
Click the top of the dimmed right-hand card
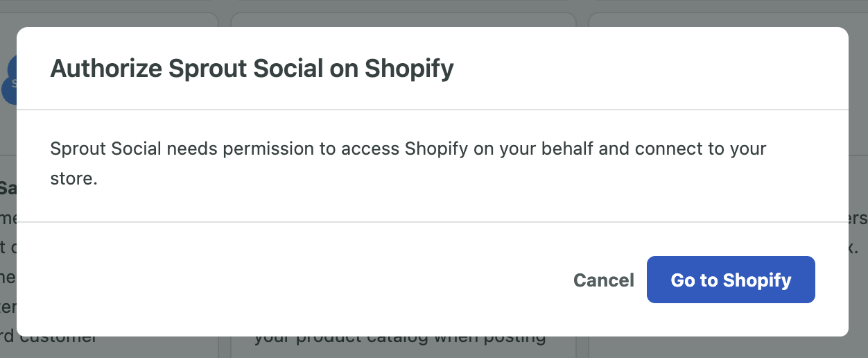728,19
